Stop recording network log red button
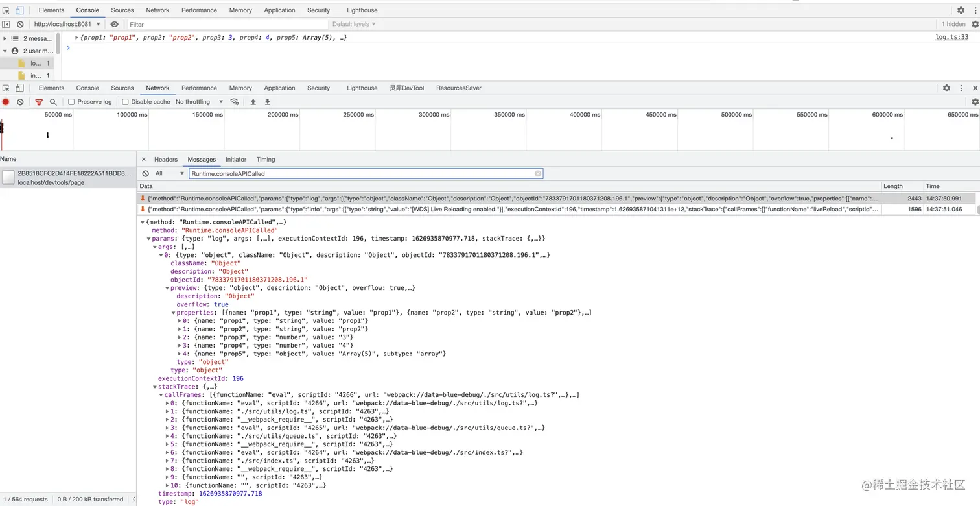 6,102
